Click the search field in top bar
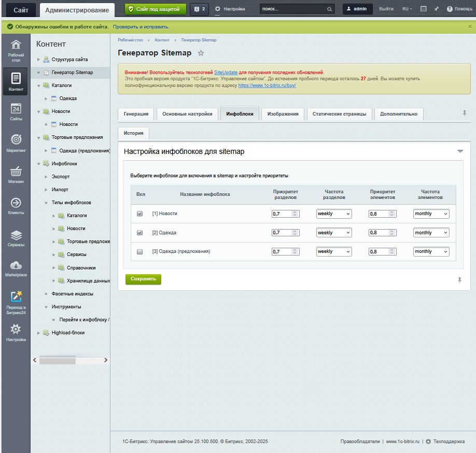Viewport: 476px width, 453px height. click(x=293, y=9)
